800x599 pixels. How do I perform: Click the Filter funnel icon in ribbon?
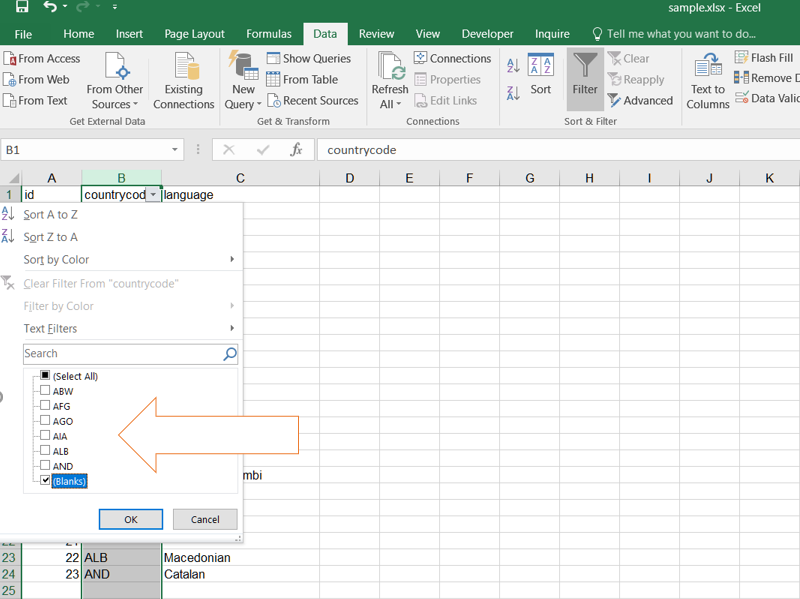pos(585,70)
